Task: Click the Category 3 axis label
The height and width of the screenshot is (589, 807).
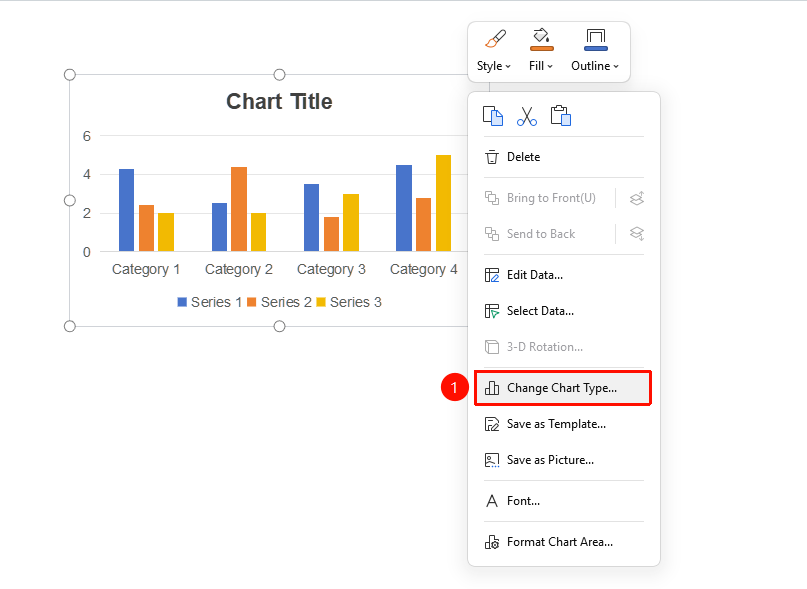Action: pyautogui.click(x=331, y=269)
